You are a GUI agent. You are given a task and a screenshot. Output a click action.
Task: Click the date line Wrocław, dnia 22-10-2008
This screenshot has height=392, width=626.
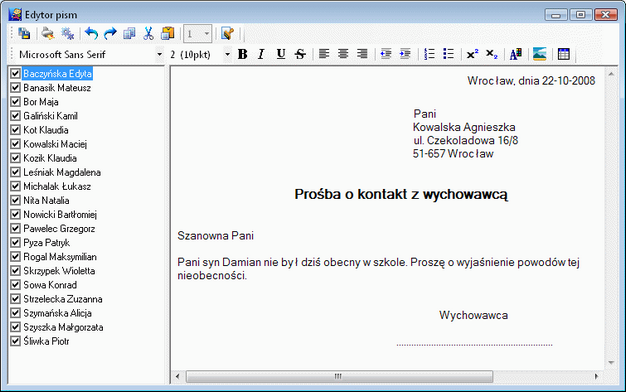[531, 81]
